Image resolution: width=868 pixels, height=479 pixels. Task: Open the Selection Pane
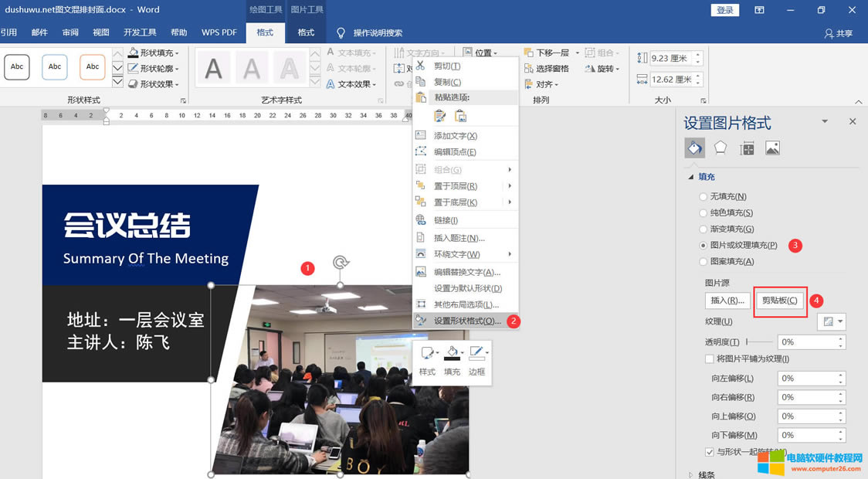click(x=547, y=68)
